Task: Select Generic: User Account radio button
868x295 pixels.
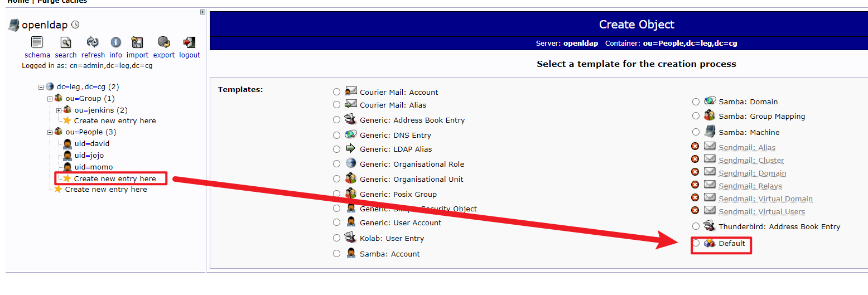Action: (336, 223)
